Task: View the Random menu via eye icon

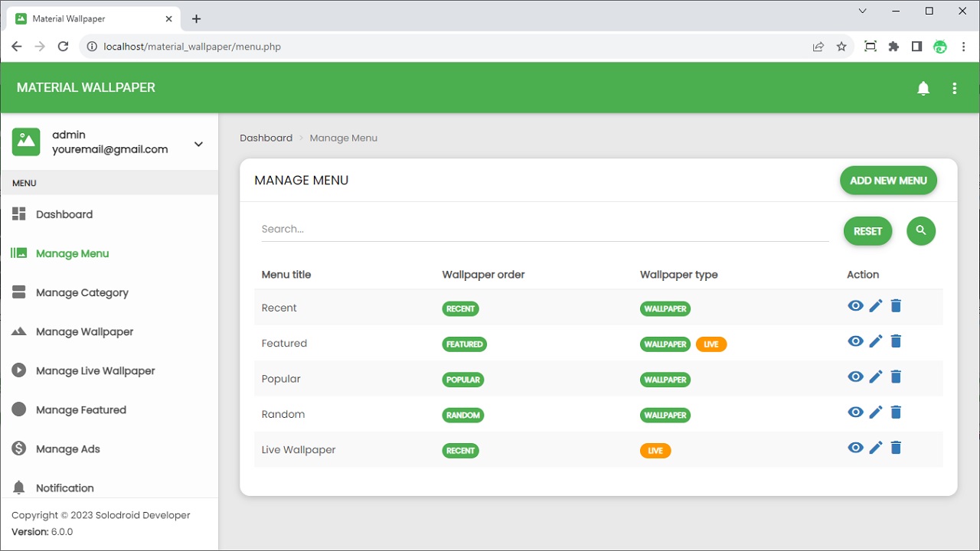Action: click(x=855, y=412)
